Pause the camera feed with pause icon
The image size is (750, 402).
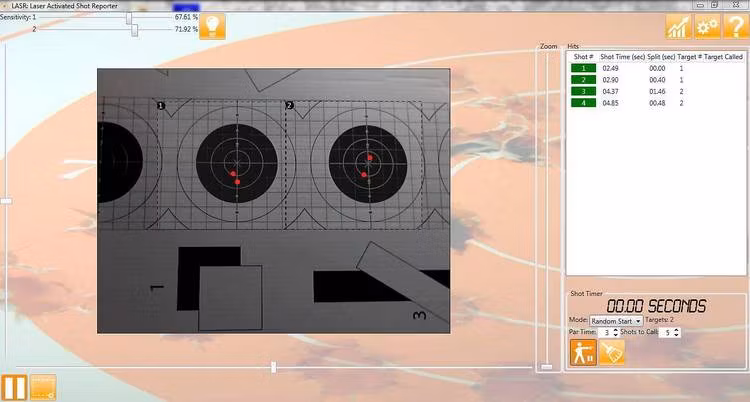tap(14, 387)
